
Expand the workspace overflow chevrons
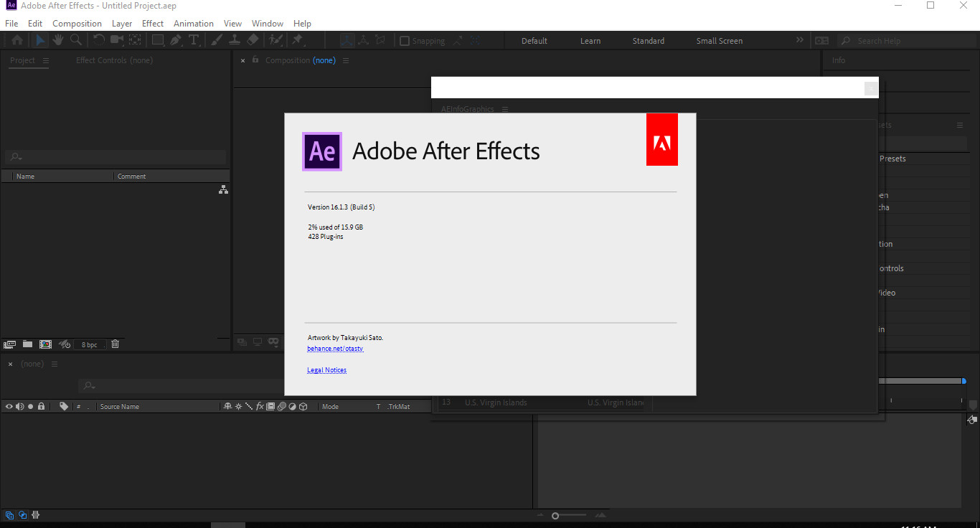point(800,40)
